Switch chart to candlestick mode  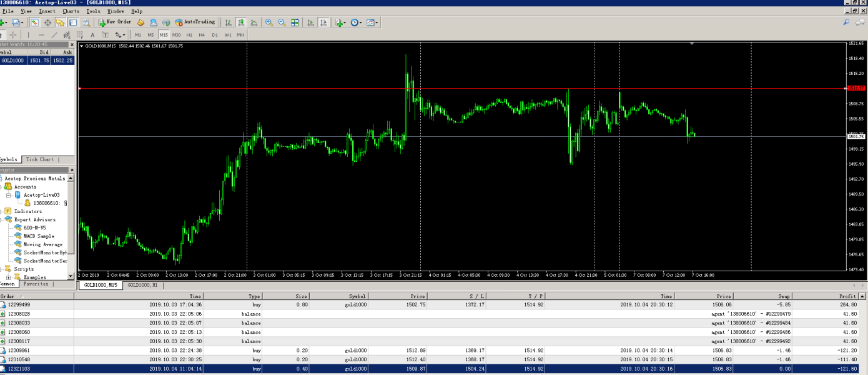point(242,22)
